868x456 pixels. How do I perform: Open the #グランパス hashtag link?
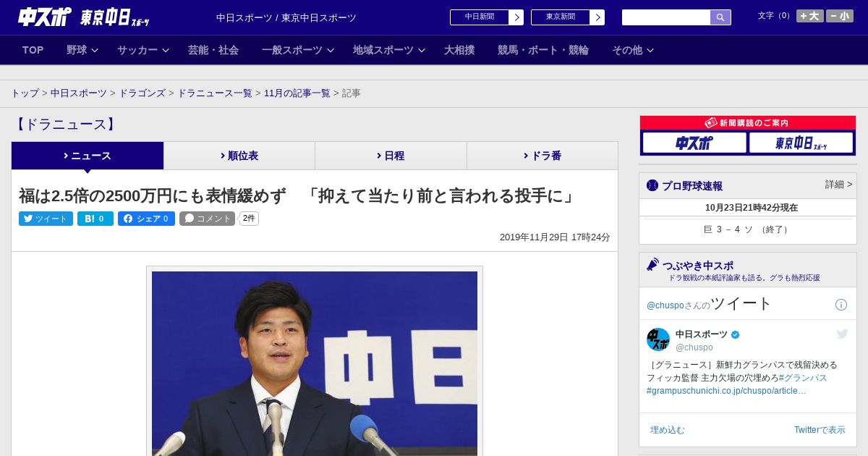pos(803,378)
